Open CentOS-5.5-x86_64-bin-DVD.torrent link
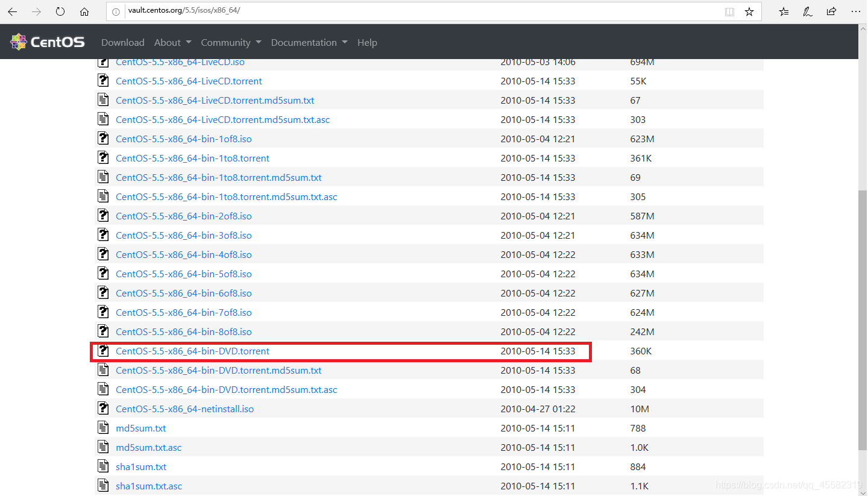 (x=193, y=351)
